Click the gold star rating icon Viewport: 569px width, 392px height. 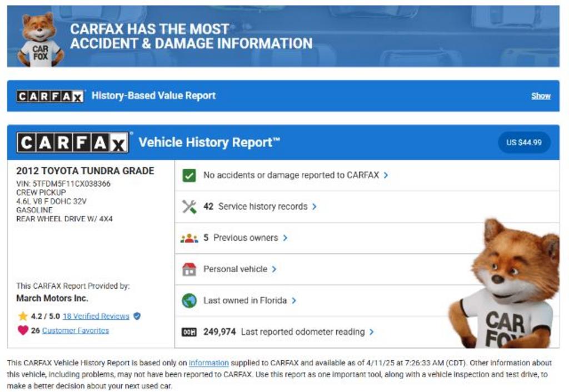click(x=23, y=316)
